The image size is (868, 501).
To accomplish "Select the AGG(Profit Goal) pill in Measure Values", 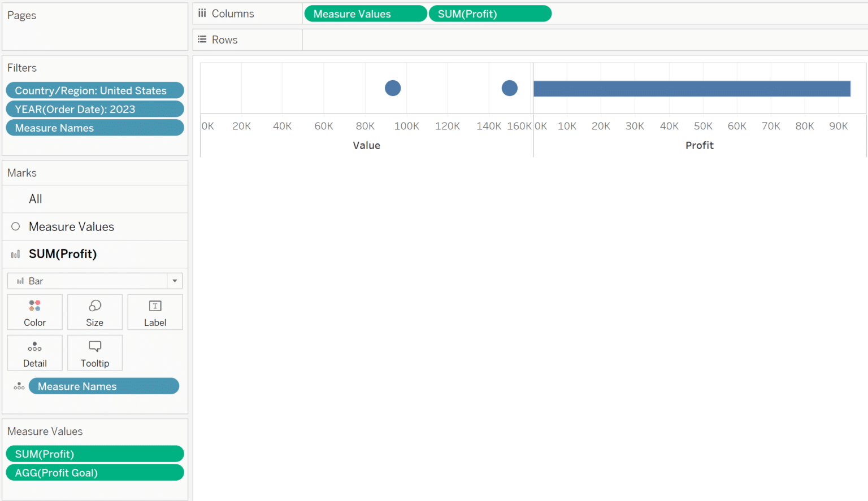I will pyautogui.click(x=94, y=472).
